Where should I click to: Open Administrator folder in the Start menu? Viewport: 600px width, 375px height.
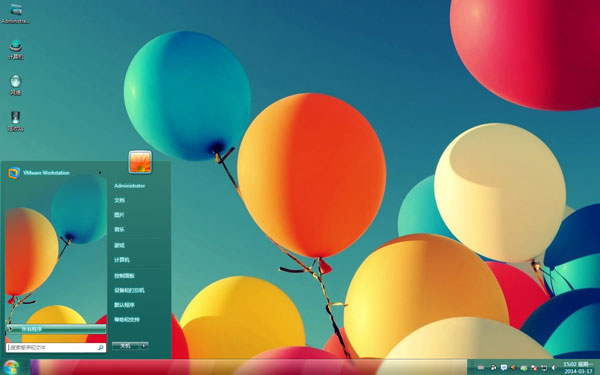click(129, 186)
